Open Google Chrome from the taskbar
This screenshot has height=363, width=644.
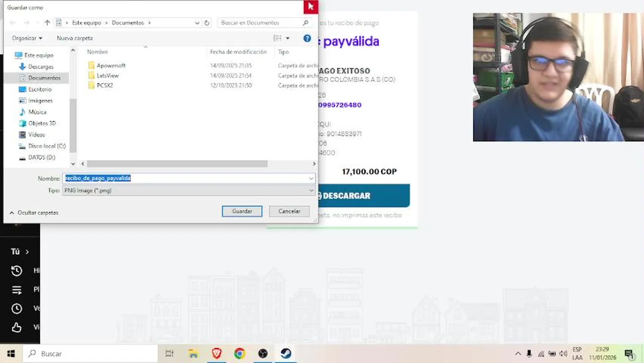[x=240, y=354]
